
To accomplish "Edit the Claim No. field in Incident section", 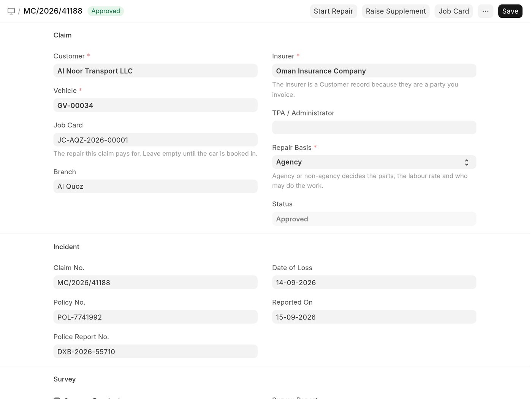I will 155,283.
